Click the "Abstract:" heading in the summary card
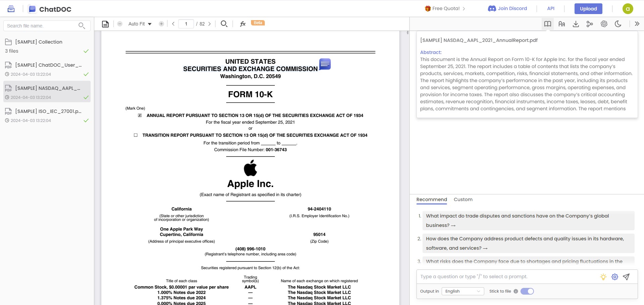Screen dimensions: 644x305 pyautogui.click(x=431, y=52)
